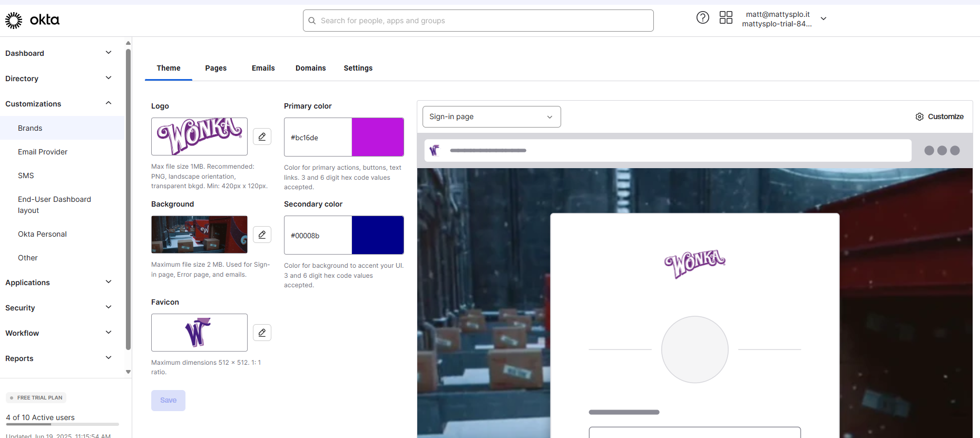Open the apps grid icon
The height and width of the screenshot is (438, 980).
pyautogui.click(x=726, y=18)
